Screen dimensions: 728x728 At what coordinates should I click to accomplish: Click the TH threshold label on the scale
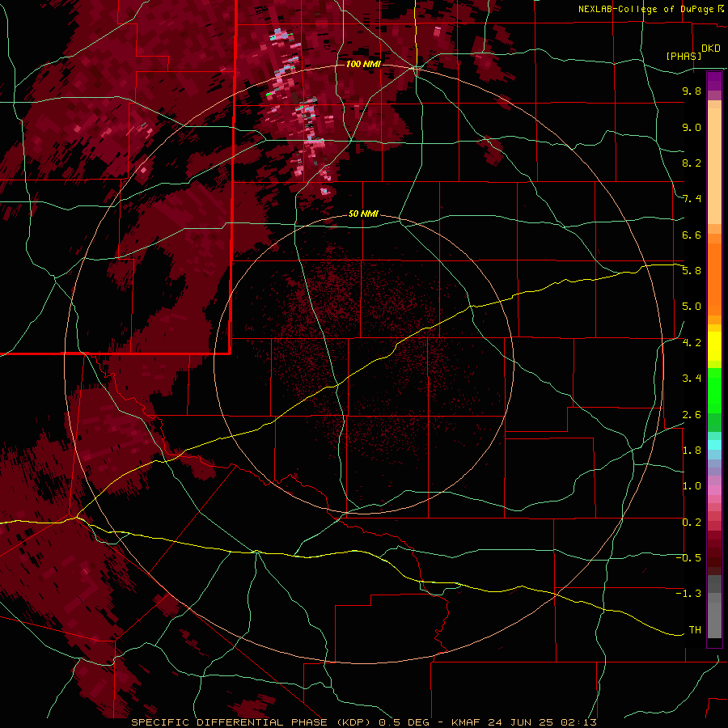pos(695,630)
